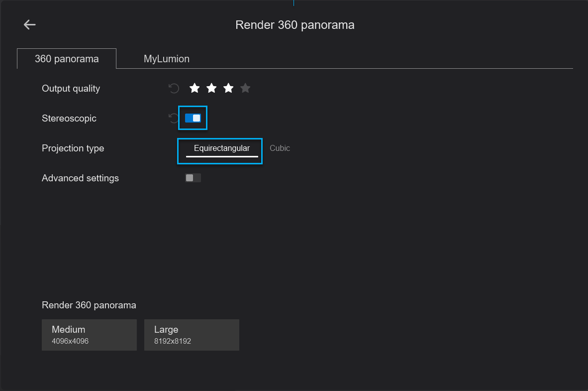Click the third output quality star

pyautogui.click(x=228, y=88)
